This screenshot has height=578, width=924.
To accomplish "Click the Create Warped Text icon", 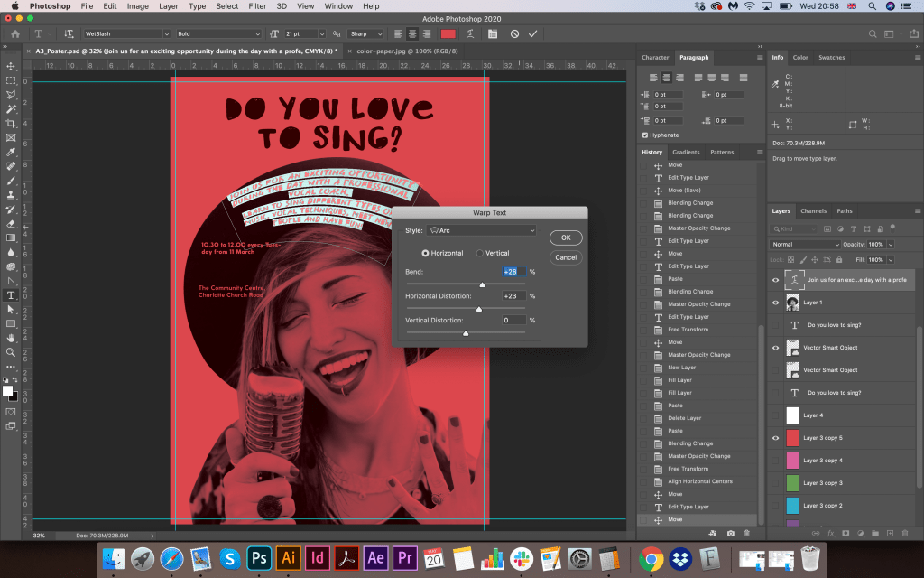I will coord(472,33).
